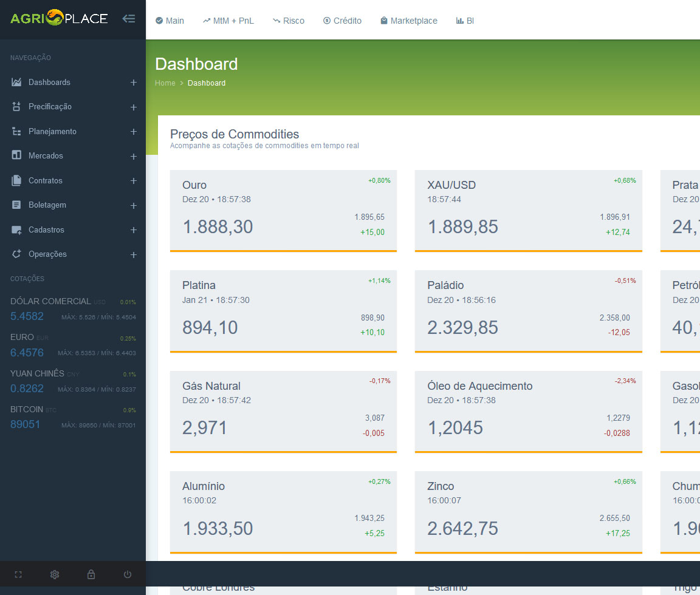
Task: Click the Risco downtrend icon
Action: click(276, 21)
